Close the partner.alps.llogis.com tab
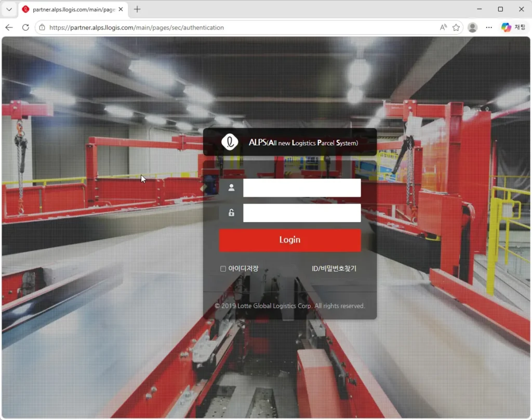Viewport: 532px width, 420px height. click(x=121, y=9)
